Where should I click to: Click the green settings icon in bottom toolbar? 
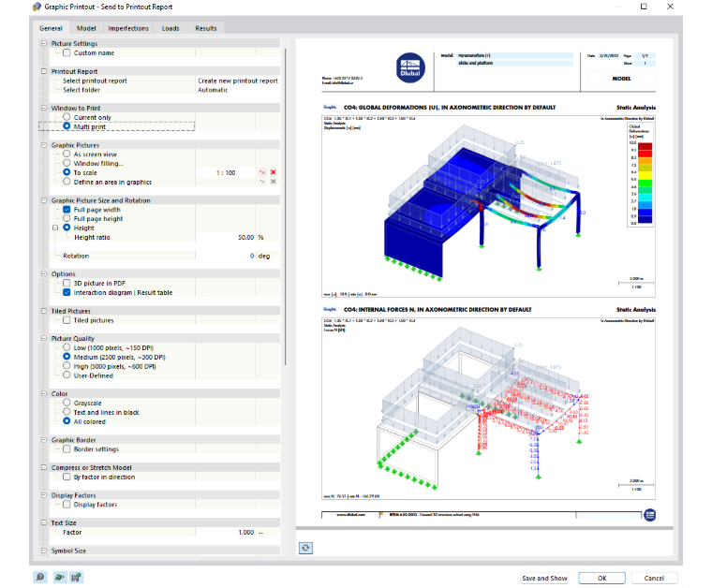click(x=59, y=577)
